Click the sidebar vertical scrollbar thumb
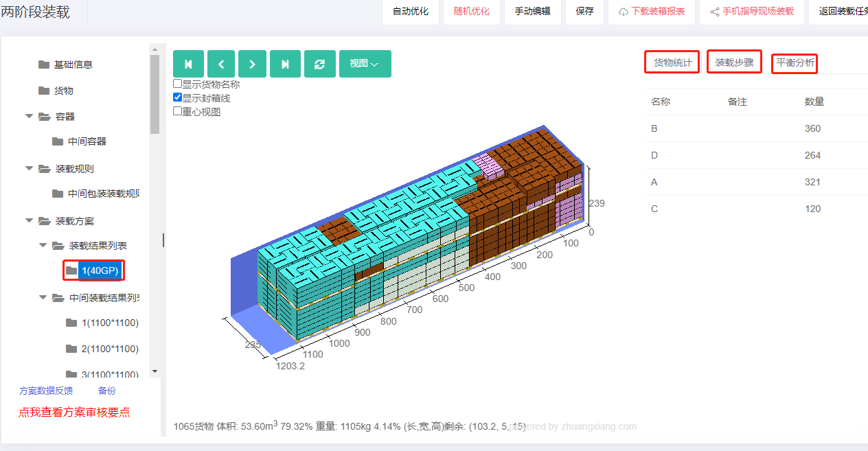The width and height of the screenshot is (868, 451). pyautogui.click(x=155, y=94)
